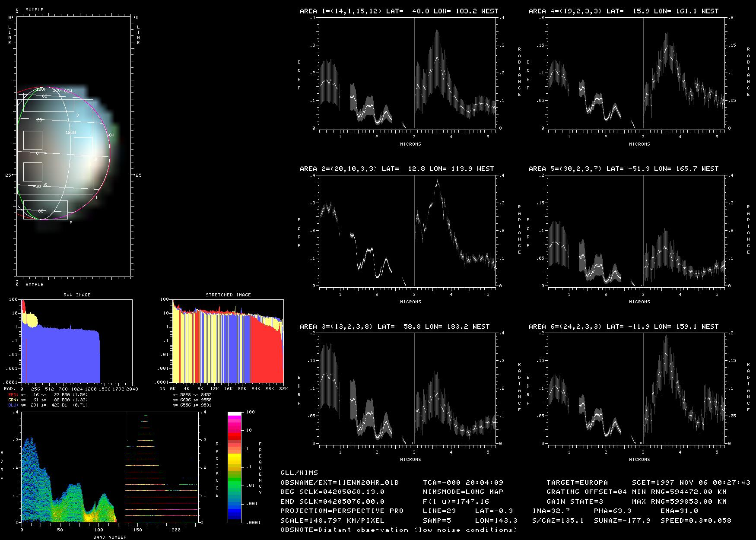Click the GLL/NIMS heading
The height and width of the screenshot is (540, 756).
[x=299, y=473]
